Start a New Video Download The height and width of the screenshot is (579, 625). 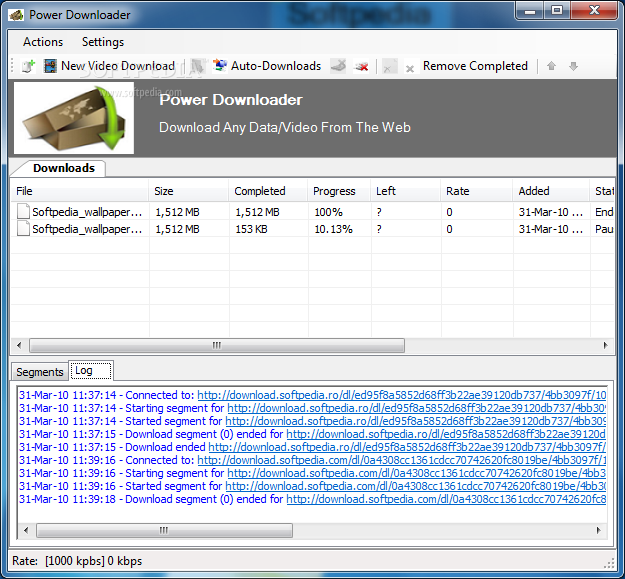click(x=110, y=66)
